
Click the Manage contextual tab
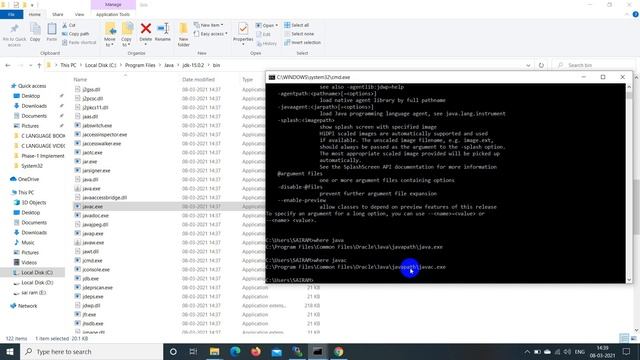click(x=113, y=5)
